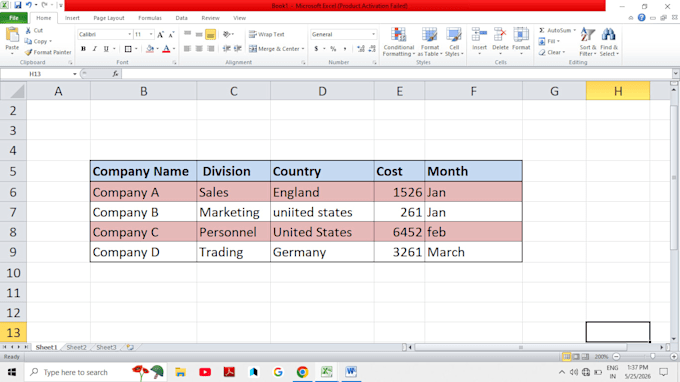Select column H header
Screen dimensions: 680x382
click(x=618, y=91)
